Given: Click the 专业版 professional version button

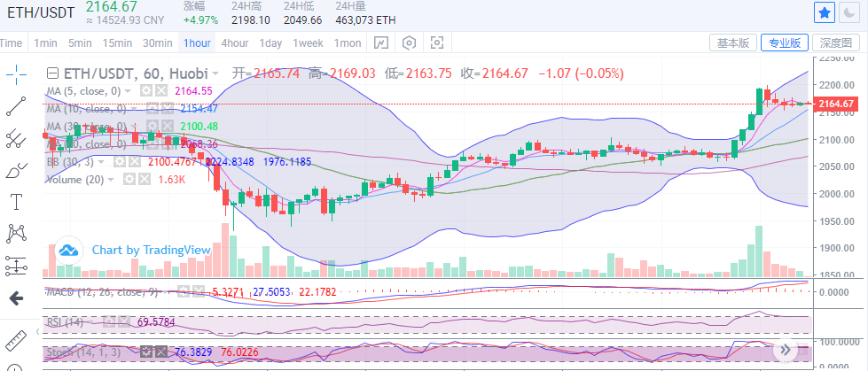Looking at the screenshot, I should [785, 43].
